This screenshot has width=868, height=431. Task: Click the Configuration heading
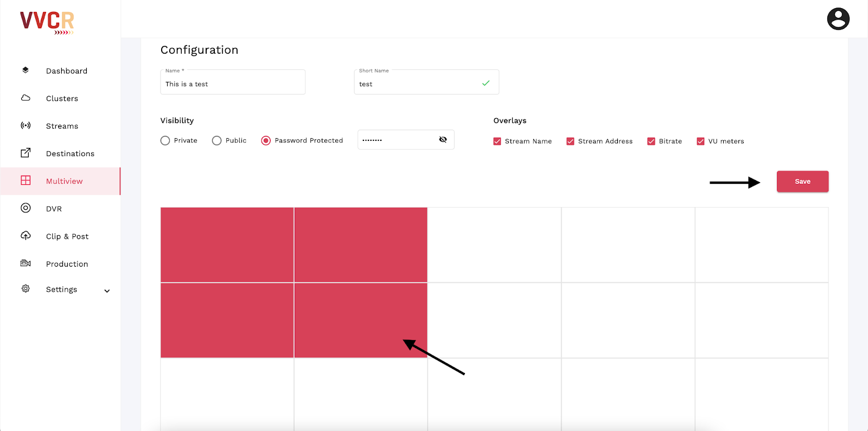point(199,50)
